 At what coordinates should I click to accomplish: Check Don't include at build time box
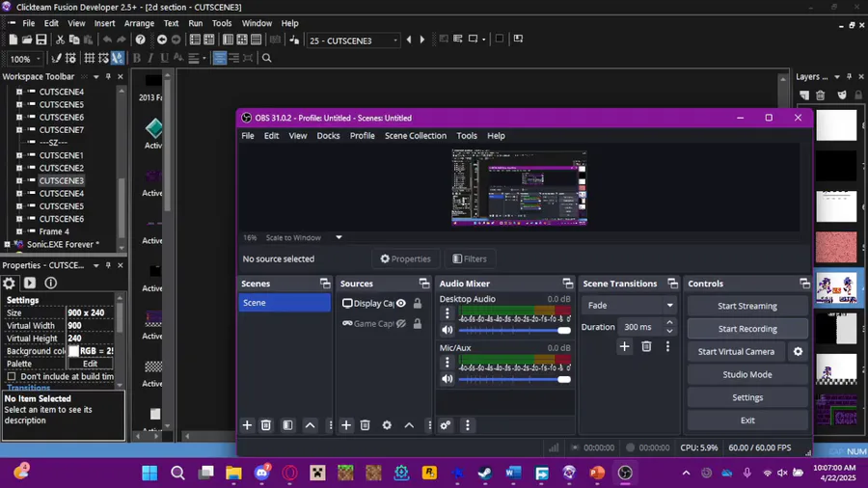click(x=11, y=376)
